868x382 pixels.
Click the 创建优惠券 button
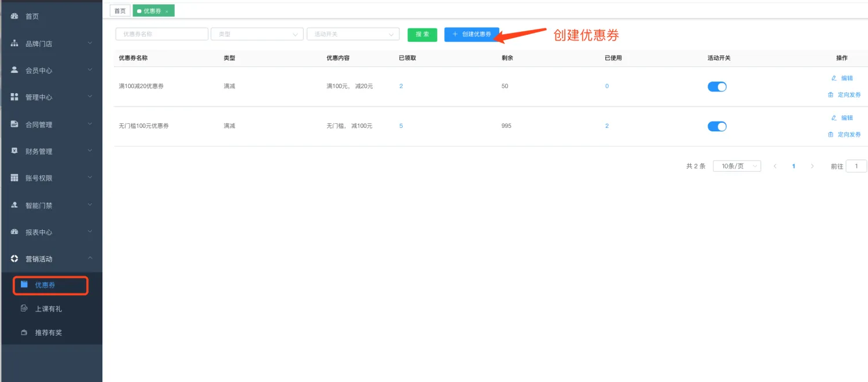[x=472, y=34]
